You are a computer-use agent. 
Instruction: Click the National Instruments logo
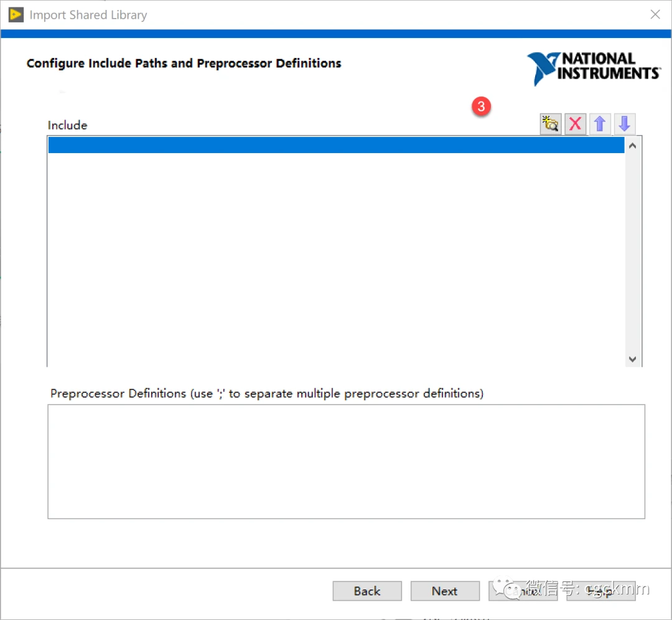593,68
